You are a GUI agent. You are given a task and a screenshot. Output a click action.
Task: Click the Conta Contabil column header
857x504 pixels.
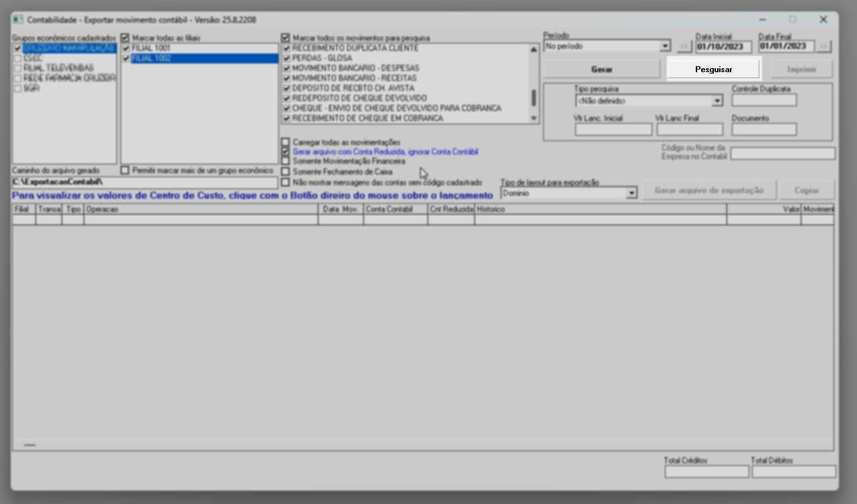(x=396, y=209)
